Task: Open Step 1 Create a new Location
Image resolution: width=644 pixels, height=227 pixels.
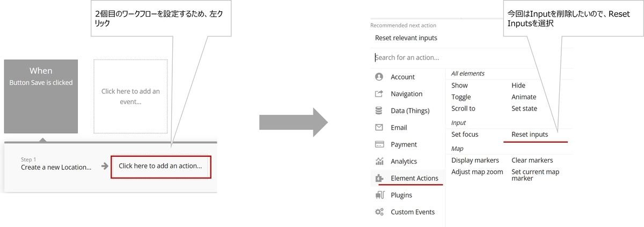Action: point(56,164)
